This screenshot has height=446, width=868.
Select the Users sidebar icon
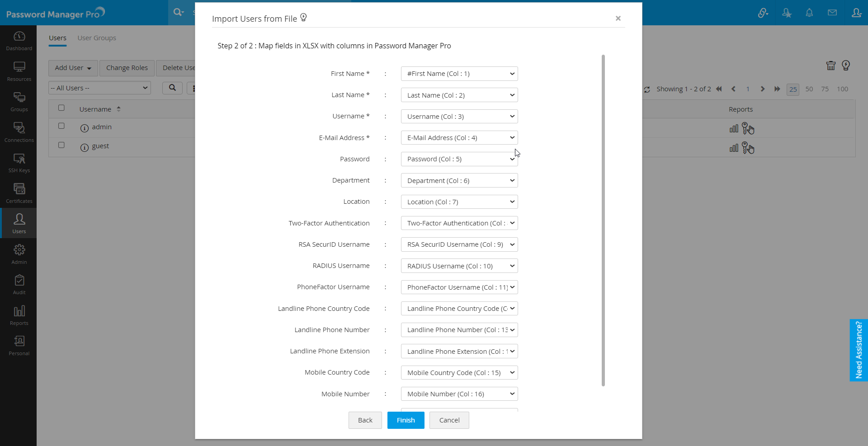19,224
